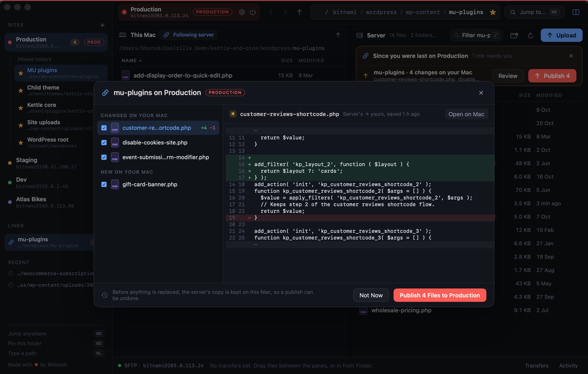Click Publish 4 Files to Production
Screen dimensions: 588x374
point(440,295)
